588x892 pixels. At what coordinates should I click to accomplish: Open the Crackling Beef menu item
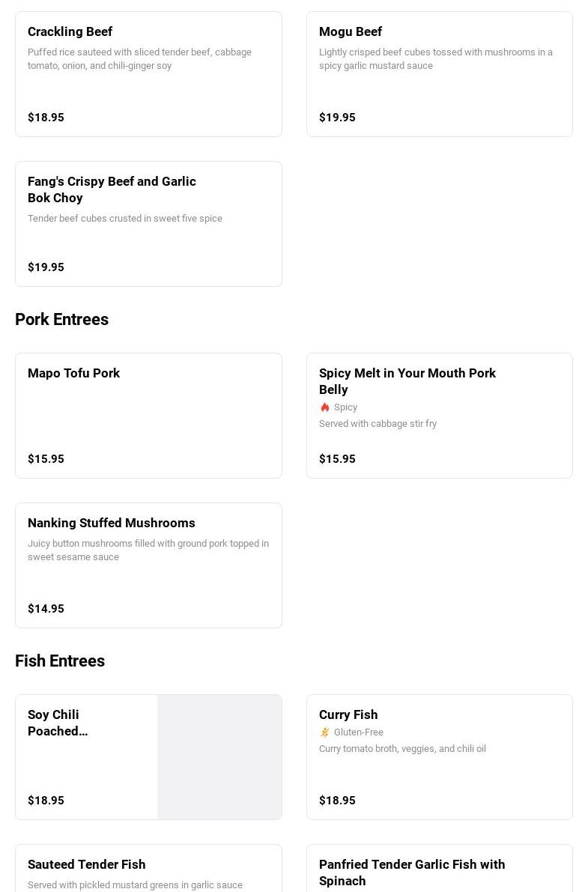point(70,31)
